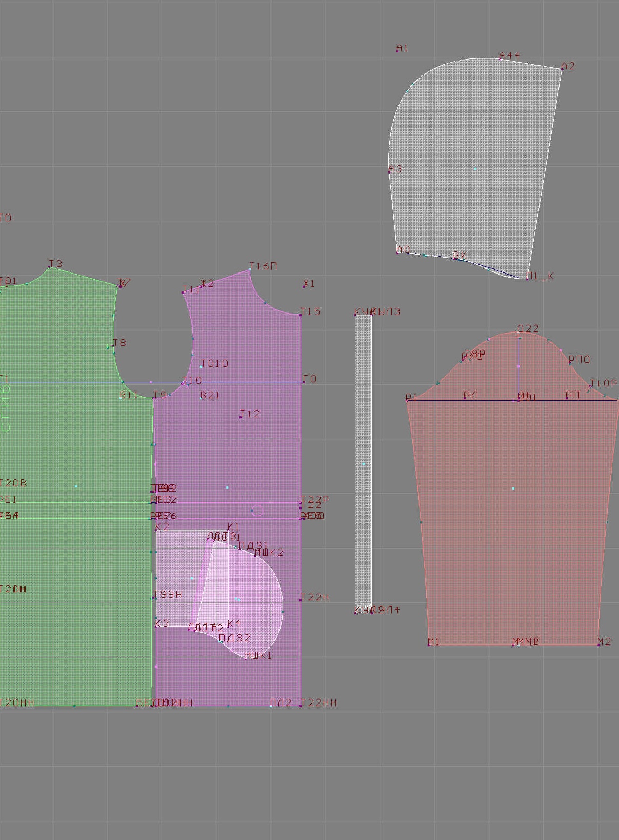This screenshot has width=619, height=840.
Task: Select point A2 at hood corner
Action: [x=562, y=69]
